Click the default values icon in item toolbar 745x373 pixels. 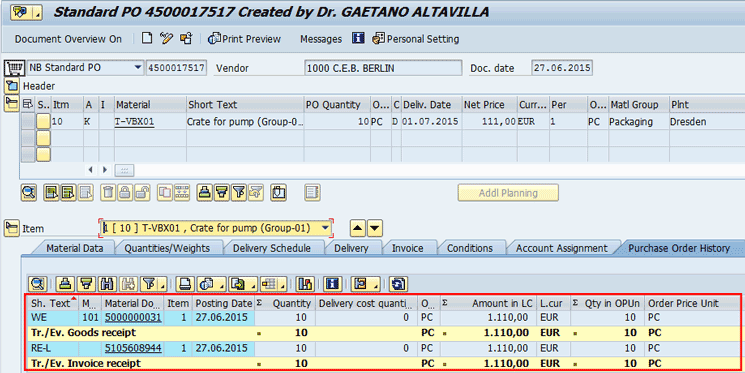click(279, 192)
